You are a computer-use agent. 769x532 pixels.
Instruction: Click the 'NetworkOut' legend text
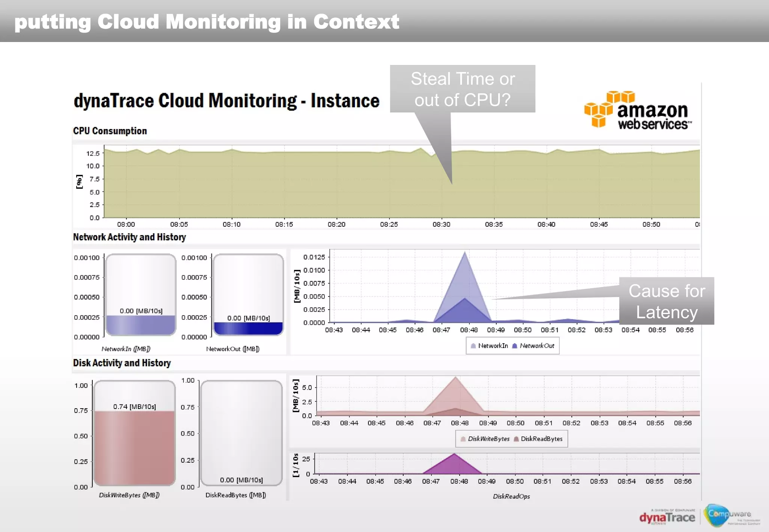point(537,346)
